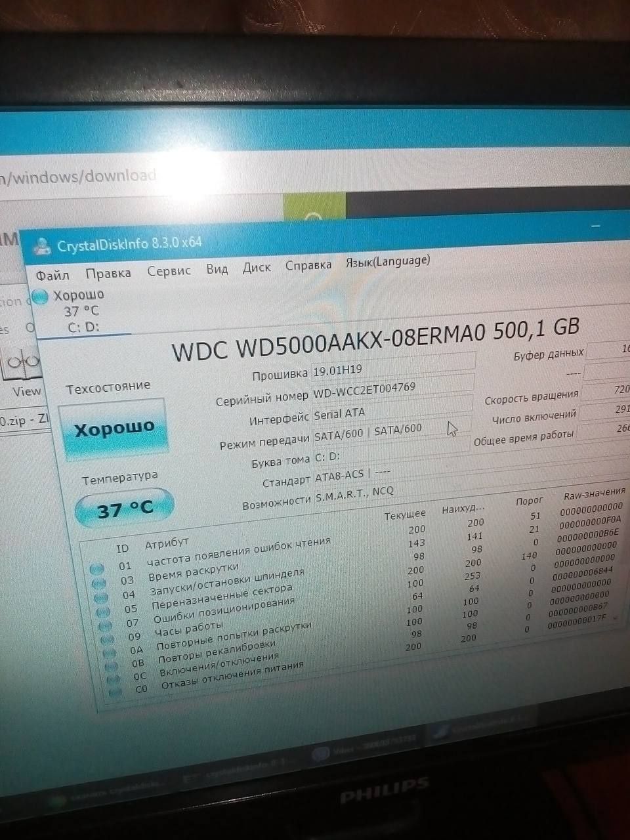This screenshot has height=840, width=630.
Task: Select row Ошибки позиционирования
Action: pyautogui.click(x=357, y=593)
